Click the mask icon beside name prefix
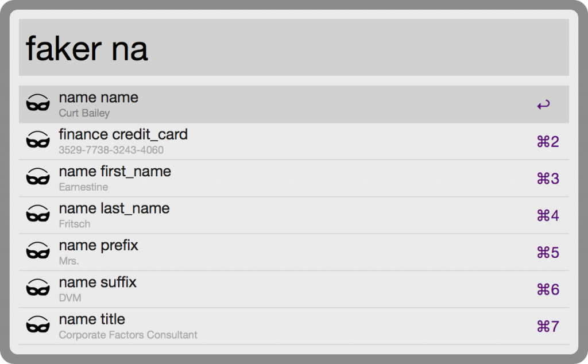Screen dimensions: 588x364 [x=38, y=252]
